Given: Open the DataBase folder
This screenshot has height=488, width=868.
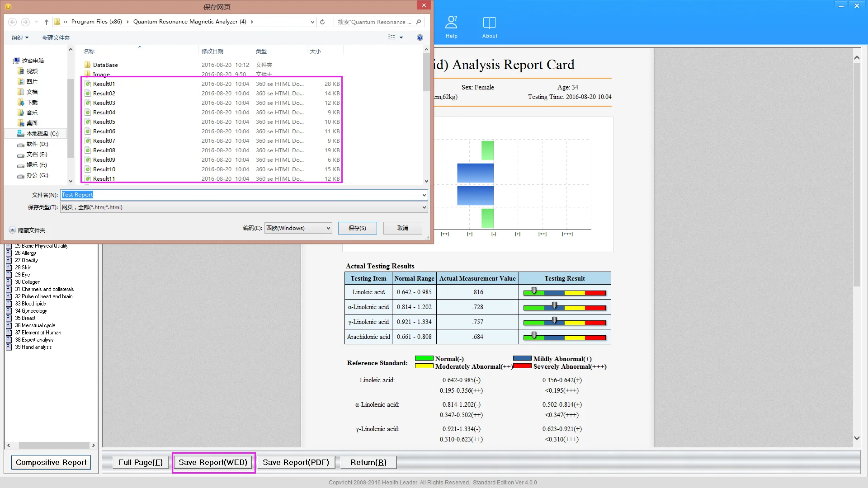Looking at the screenshot, I should tap(105, 65).
